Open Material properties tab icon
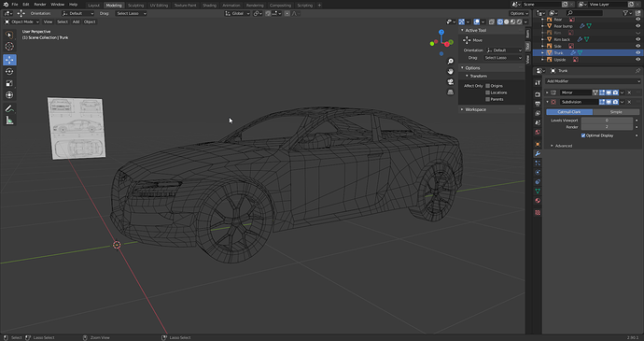Screen dimensions: 644x341 pyautogui.click(x=538, y=201)
